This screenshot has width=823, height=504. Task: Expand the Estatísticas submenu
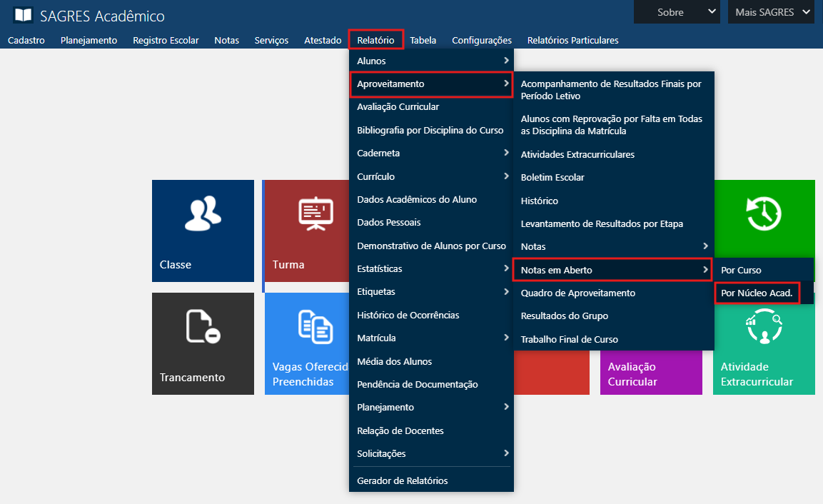click(x=431, y=269)
